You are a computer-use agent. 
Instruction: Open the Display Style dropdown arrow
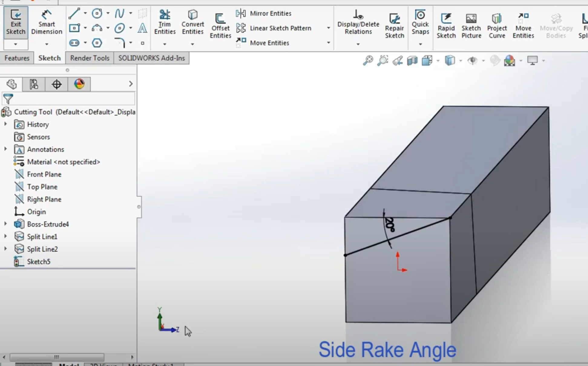pos(461,61)
